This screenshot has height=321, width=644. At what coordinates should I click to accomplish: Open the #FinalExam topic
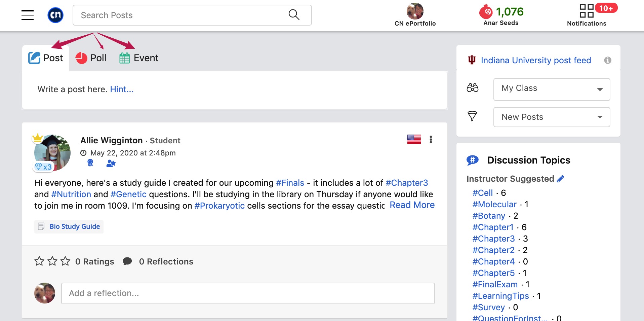(x=495, y=284)
